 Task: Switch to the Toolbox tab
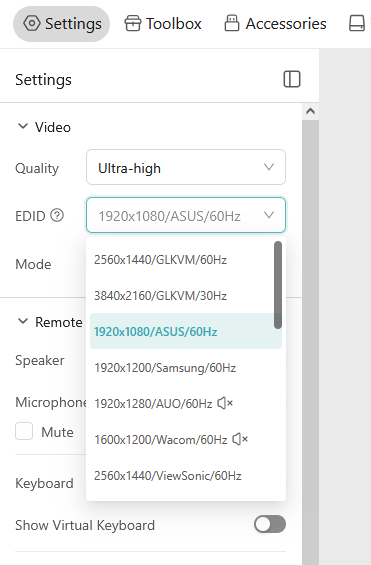163,24
